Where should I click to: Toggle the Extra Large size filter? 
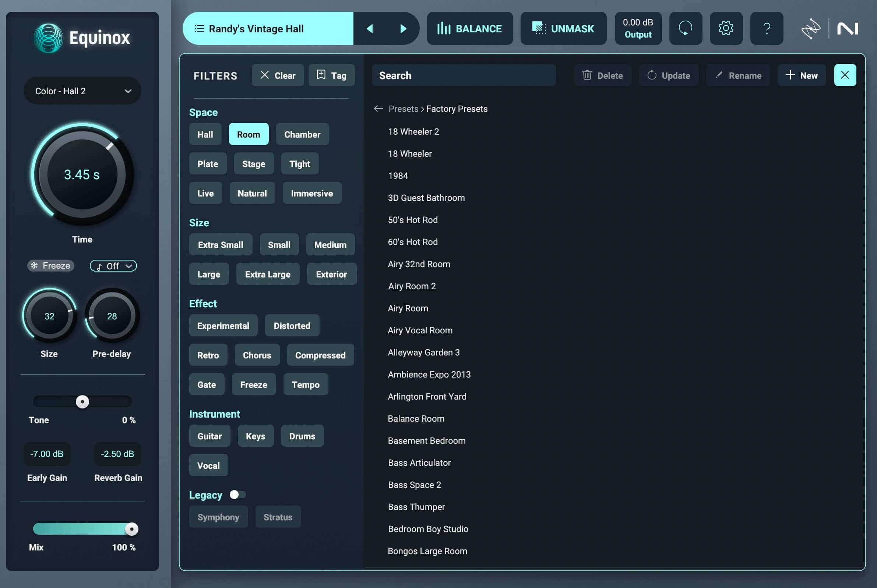268,274
